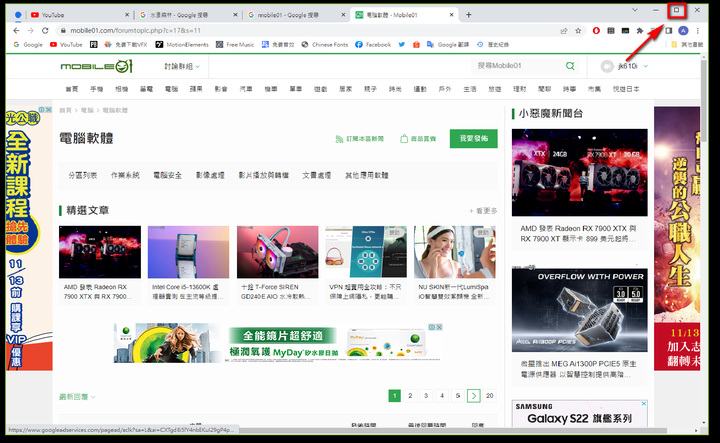Click the green search magnifier icon

tap(570, 66)
